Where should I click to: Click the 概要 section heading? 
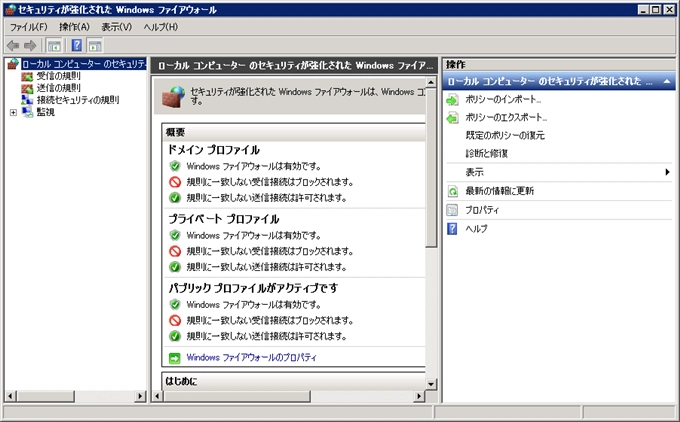coord(176,133)
